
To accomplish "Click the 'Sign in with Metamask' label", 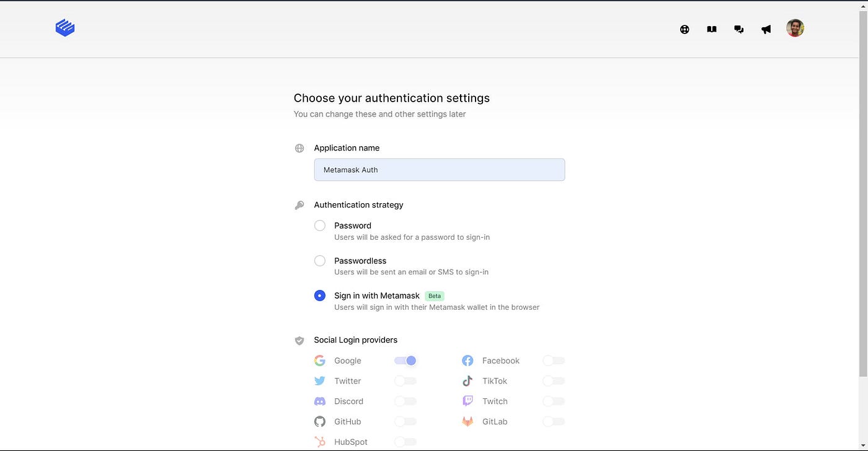I will [x=377, y=296].
